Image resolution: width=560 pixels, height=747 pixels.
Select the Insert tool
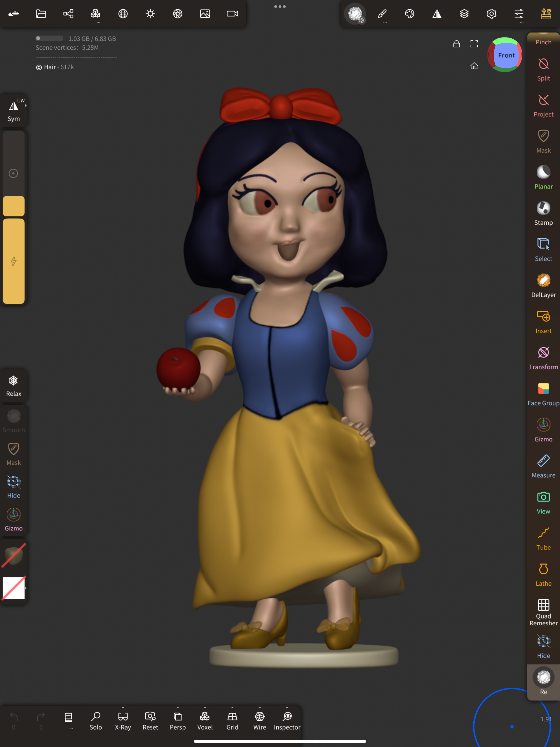543,322
